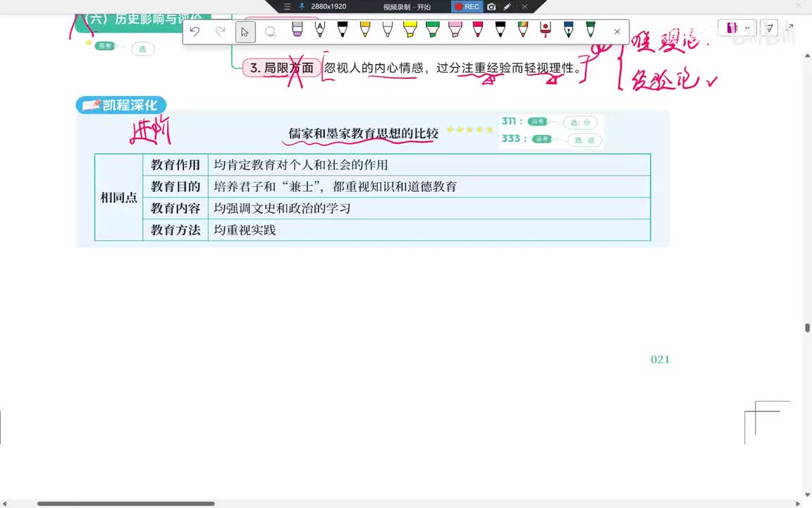The width and height of the screenshot is (812, 508).
Task: Click the horizontal scrollbar right arrow
Action: point(798,503)
